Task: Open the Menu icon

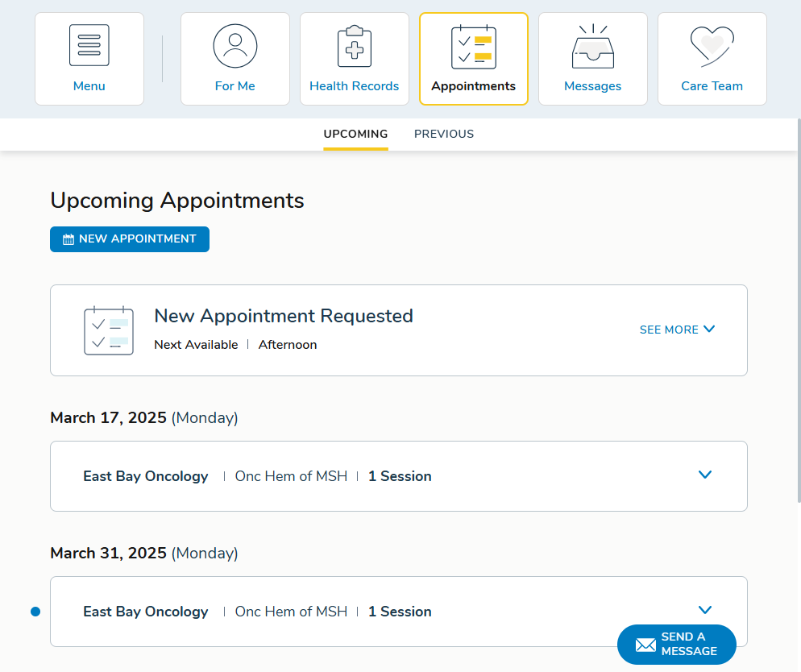Action: tap(89, 45)
